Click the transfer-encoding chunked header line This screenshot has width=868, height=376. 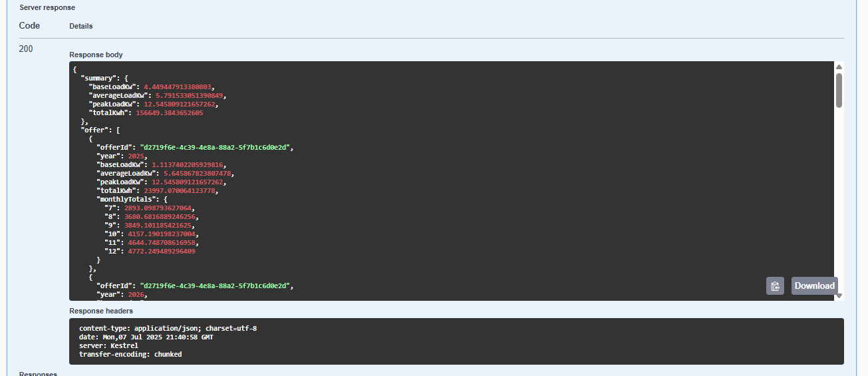click(x=130, y=355)
